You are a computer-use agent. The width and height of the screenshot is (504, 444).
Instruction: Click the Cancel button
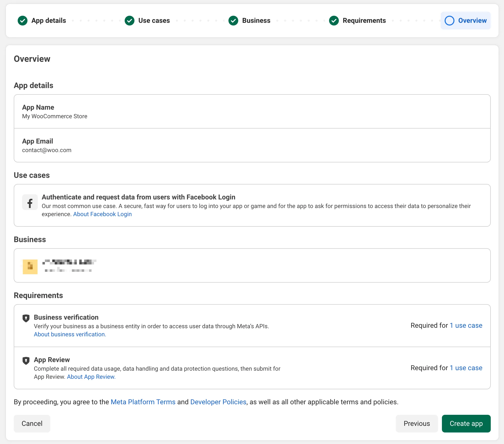tap(32, 424)
